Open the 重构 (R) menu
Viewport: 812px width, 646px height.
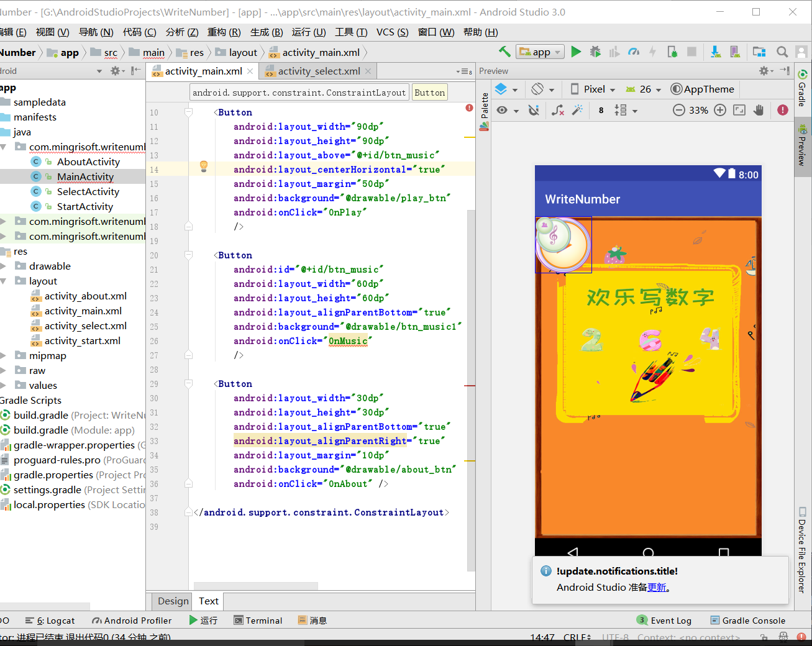point(224,32)
